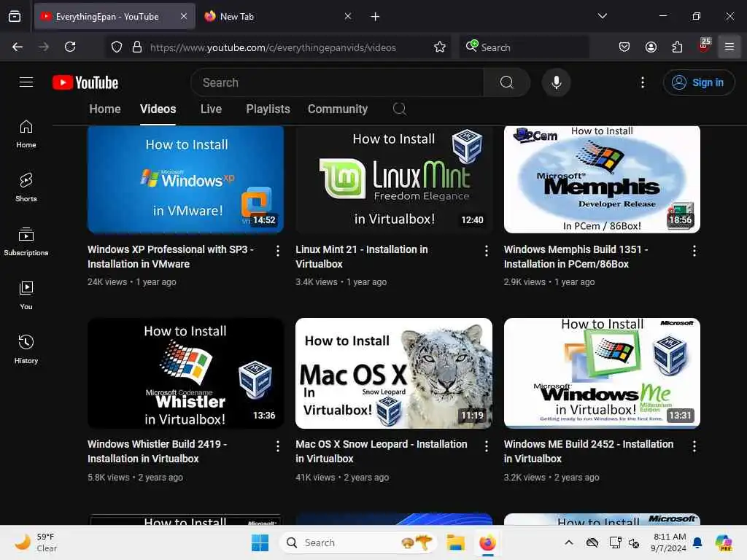
Task: Show site security info via padlock
Action: (137, 47)
